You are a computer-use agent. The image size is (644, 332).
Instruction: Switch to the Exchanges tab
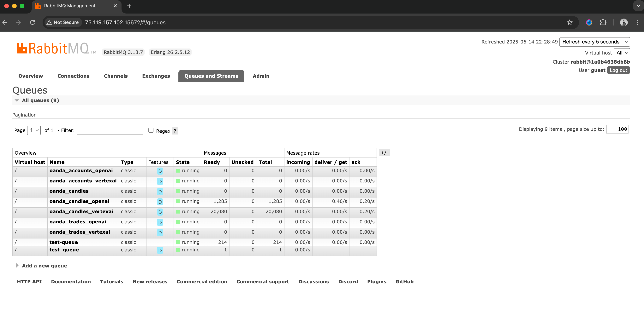156,76
